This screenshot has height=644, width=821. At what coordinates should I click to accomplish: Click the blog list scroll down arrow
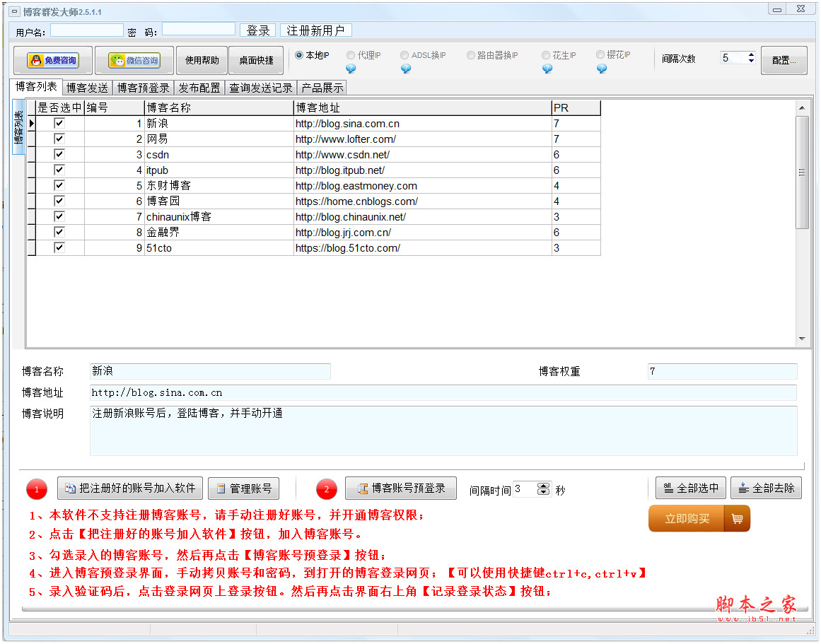pos(802,339)
